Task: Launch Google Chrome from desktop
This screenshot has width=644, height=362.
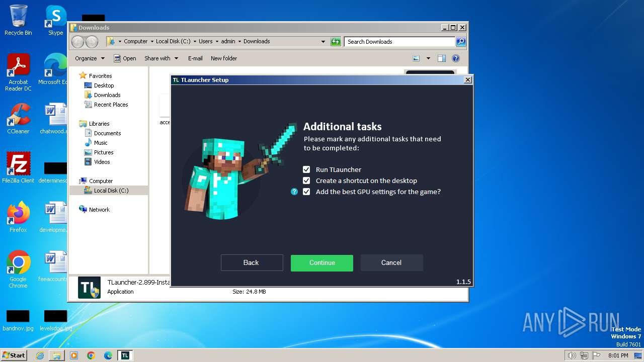Action: click(x=18, y=269)
